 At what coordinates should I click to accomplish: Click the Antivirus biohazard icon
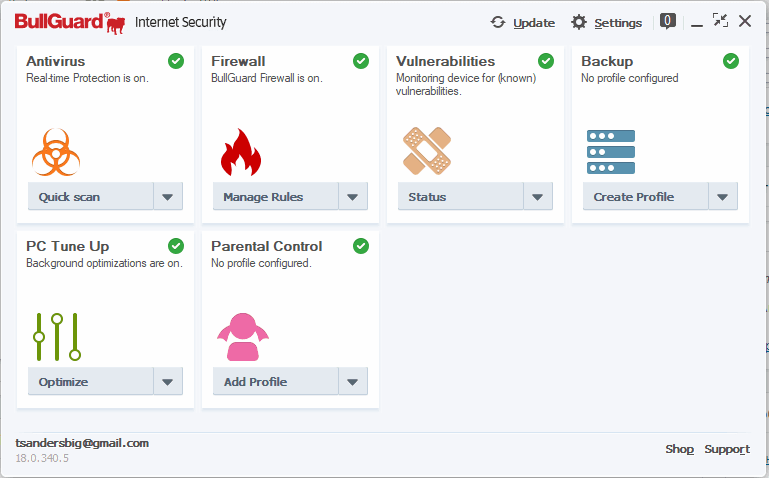56,152
